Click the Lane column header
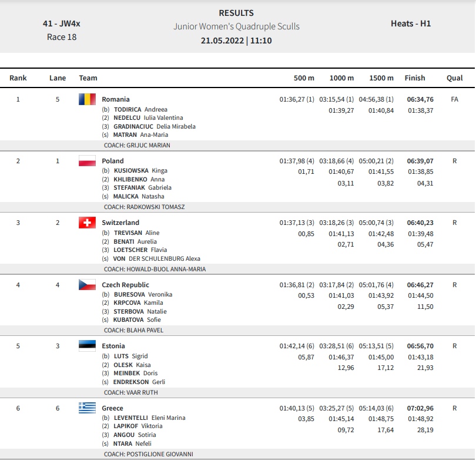This screenshot has height=461, width=476. pos(58,78)
